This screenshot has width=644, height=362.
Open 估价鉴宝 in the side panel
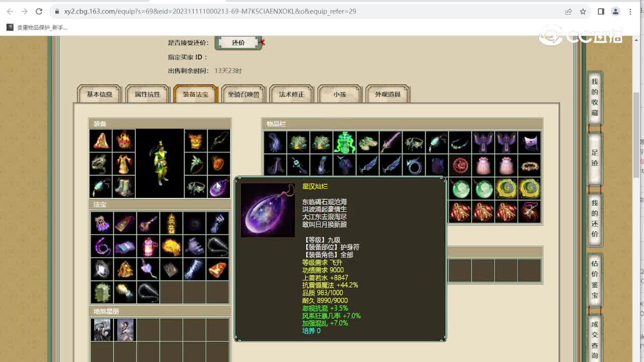point(595,280)
